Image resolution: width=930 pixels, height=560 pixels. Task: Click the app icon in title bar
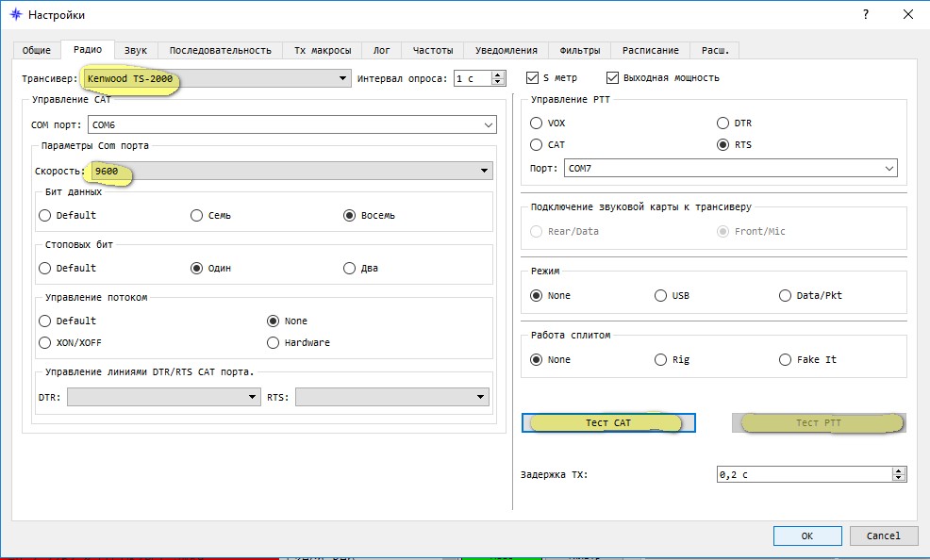coord(13,15)
